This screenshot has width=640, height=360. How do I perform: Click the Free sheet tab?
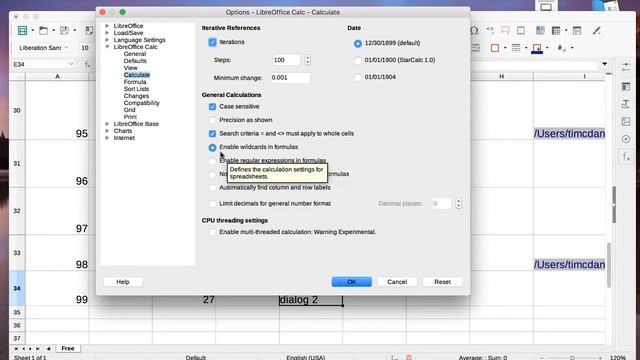point(68,349)
